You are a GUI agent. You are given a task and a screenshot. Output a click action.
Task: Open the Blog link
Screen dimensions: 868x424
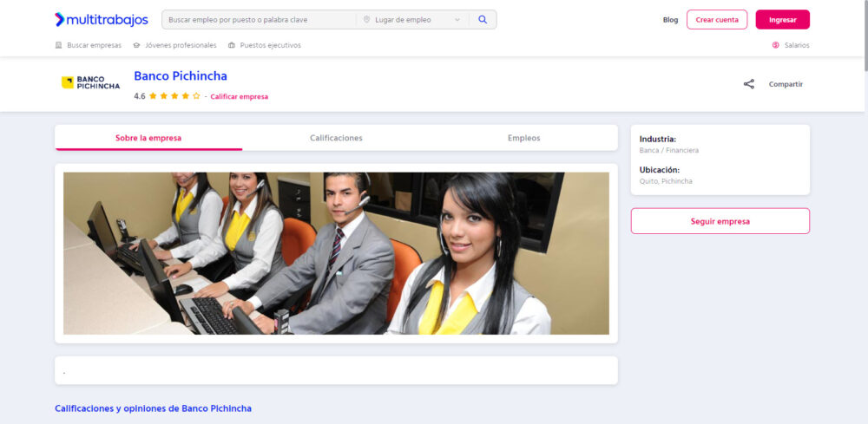click(670, 20)
